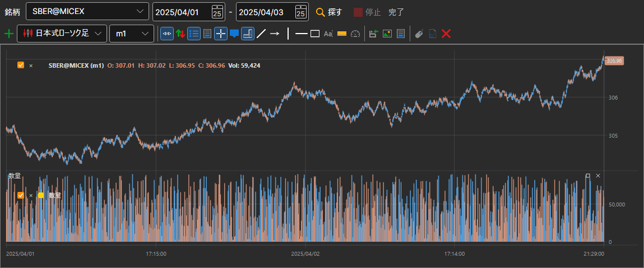This screenshot has height=268, width=644.
Task: Select the rectangle drawing tool
Action: (x=315, y=34)
